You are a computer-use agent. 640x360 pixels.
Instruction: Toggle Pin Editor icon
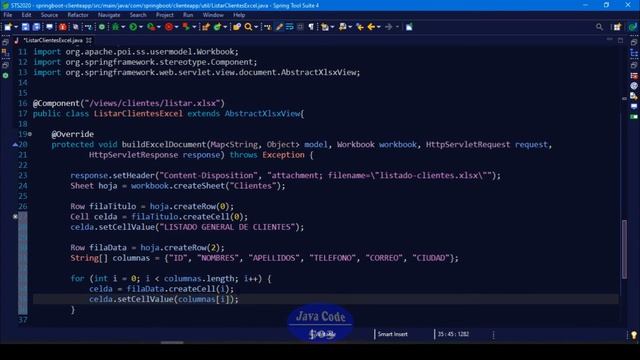(x=409, y=27)
